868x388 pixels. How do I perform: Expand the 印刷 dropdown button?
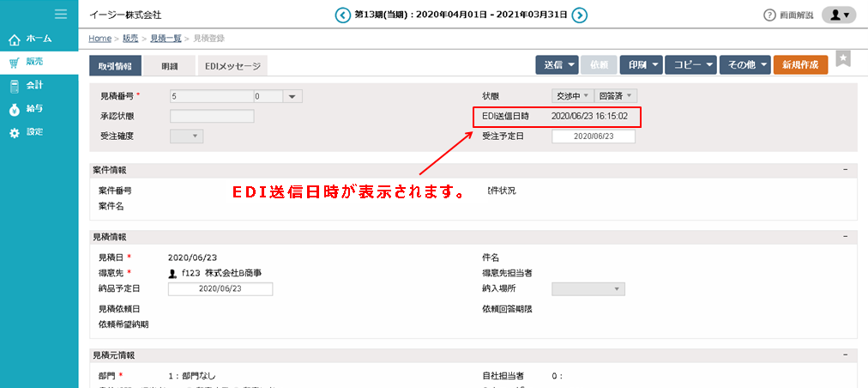[x=642, y=64]
